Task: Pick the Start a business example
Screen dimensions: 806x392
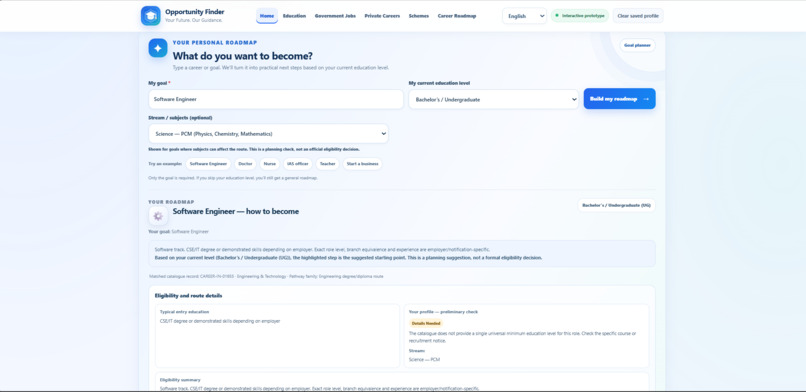Action: (x=362, y=164)
